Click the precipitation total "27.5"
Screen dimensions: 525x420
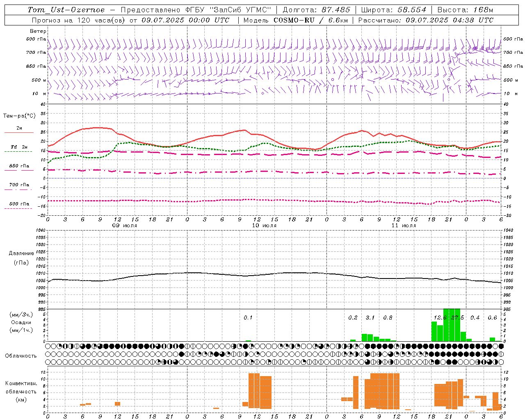[457, 318]
